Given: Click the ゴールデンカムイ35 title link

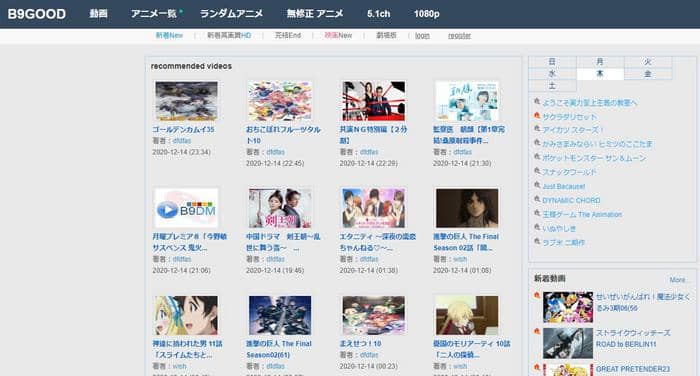Looking at the screenshot, I should pyautogui.click(x=183, y=130).
